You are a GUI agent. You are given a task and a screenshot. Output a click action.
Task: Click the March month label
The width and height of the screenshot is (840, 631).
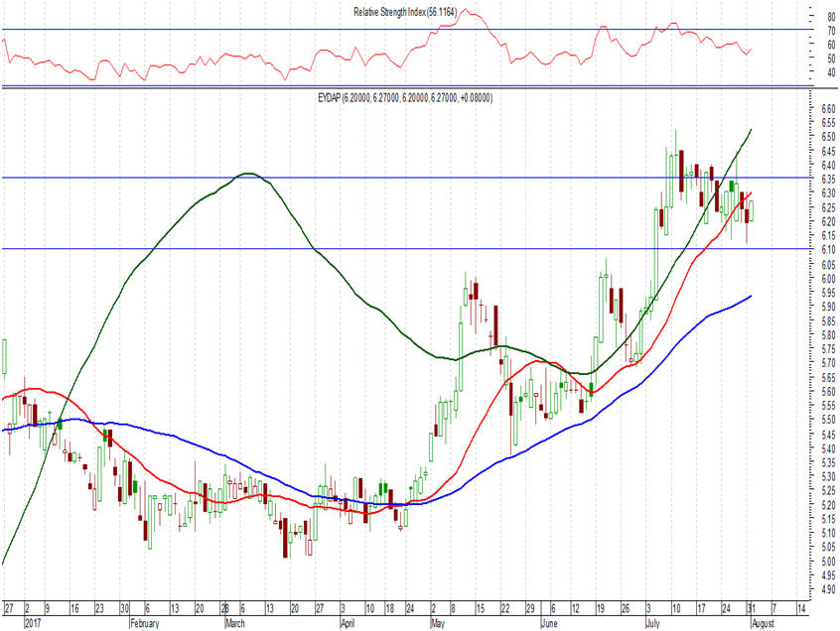tap(235, 623)
